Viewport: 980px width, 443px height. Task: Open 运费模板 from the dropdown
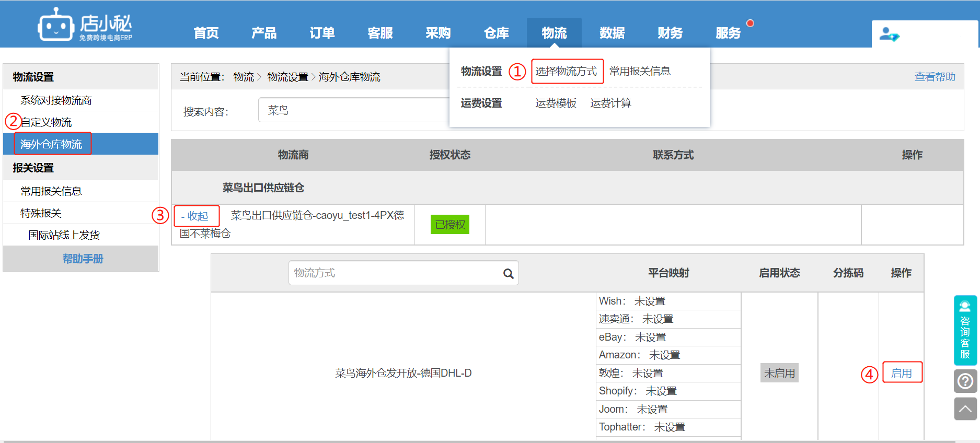(x=556, y=103)
